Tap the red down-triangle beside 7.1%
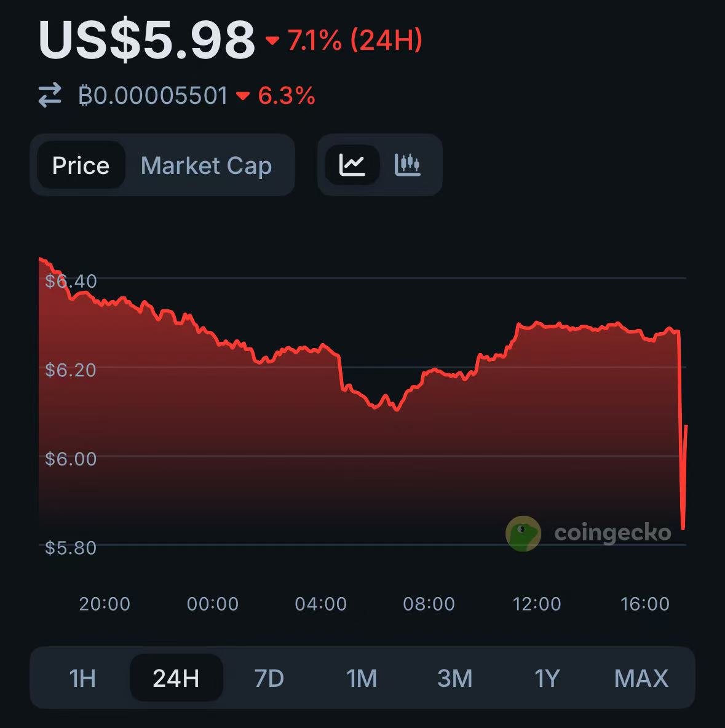Image resolution: width=725 pixels, height=728 pixels. point(272,41)
